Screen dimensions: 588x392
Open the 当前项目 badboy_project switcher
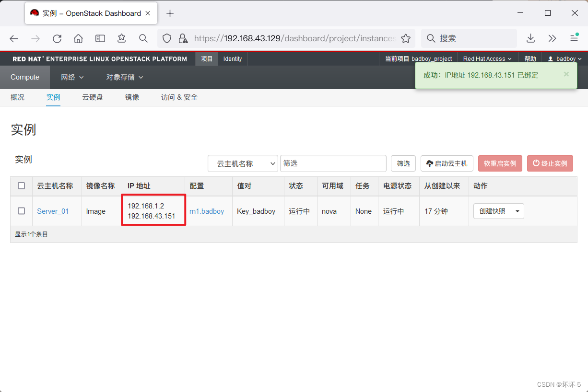tap(419, 59)
